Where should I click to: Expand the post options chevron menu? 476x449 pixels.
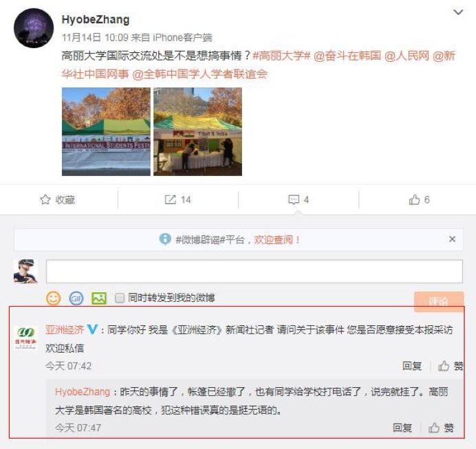pos(458,12)
